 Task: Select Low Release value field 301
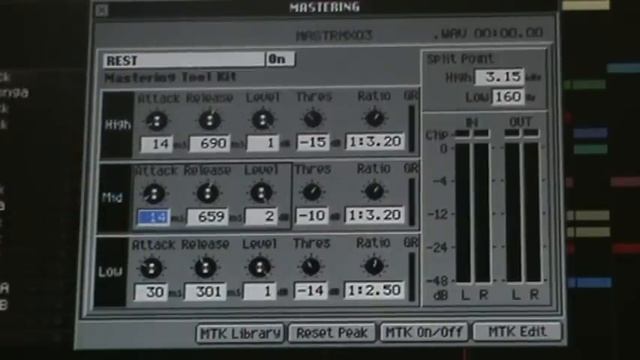pyautogui.click(x=205, y=292)
